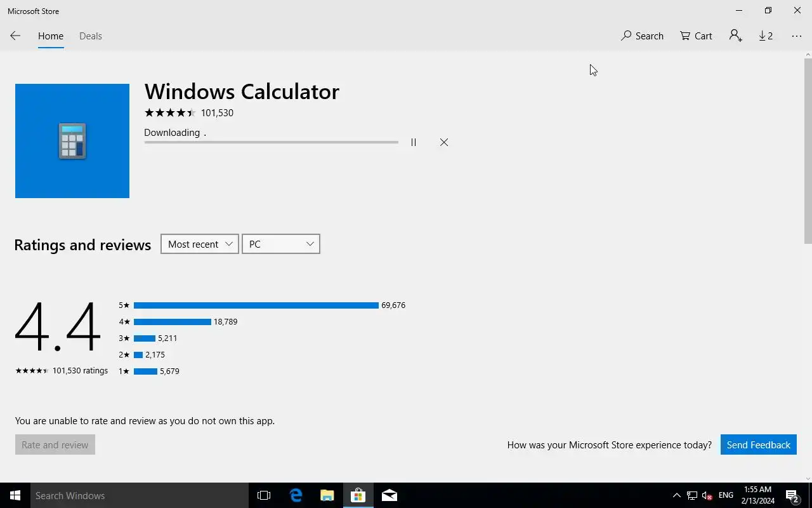
Task: Click Microsoft Store taskbar icon
Action: pos(358,495)
